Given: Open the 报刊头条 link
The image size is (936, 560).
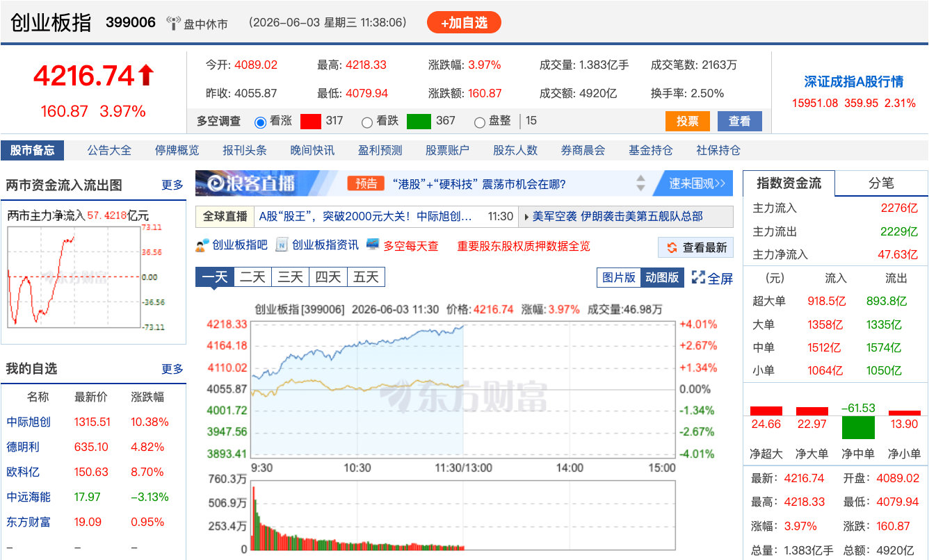Looking at the screenshot, I should pyautogui.click(x=245, y=150).
